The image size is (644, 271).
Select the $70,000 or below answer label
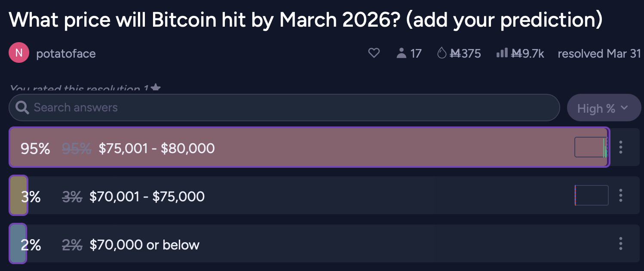click(x=144, y=245)
